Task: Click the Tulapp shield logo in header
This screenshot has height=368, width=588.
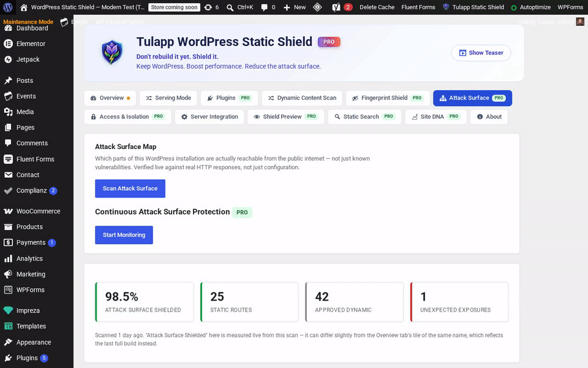Action: point(111,53)
